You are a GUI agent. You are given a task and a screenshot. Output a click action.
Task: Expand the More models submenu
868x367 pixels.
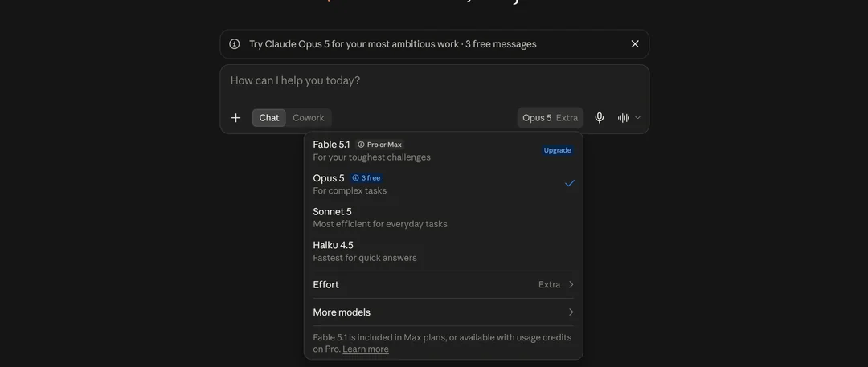444,312
